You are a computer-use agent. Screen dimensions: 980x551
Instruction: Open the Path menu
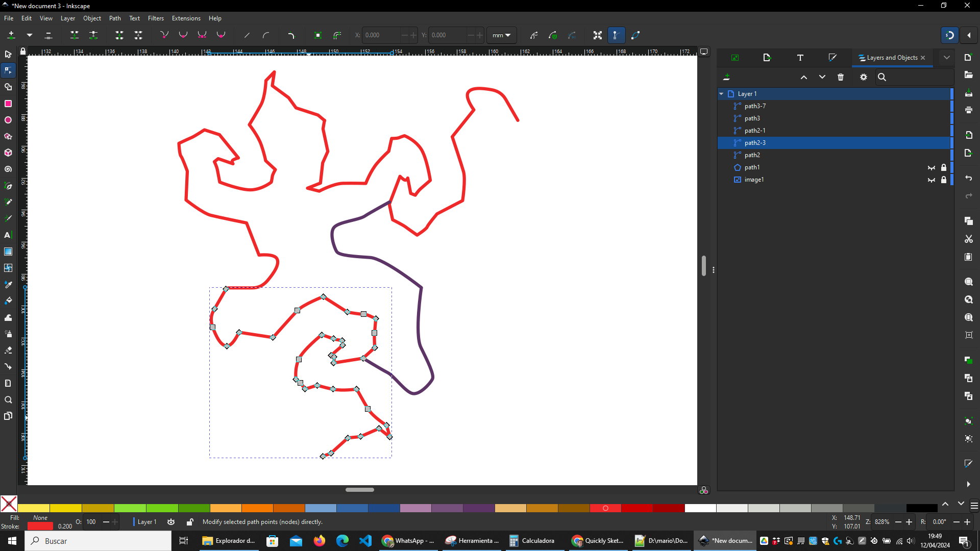(115, 18)
